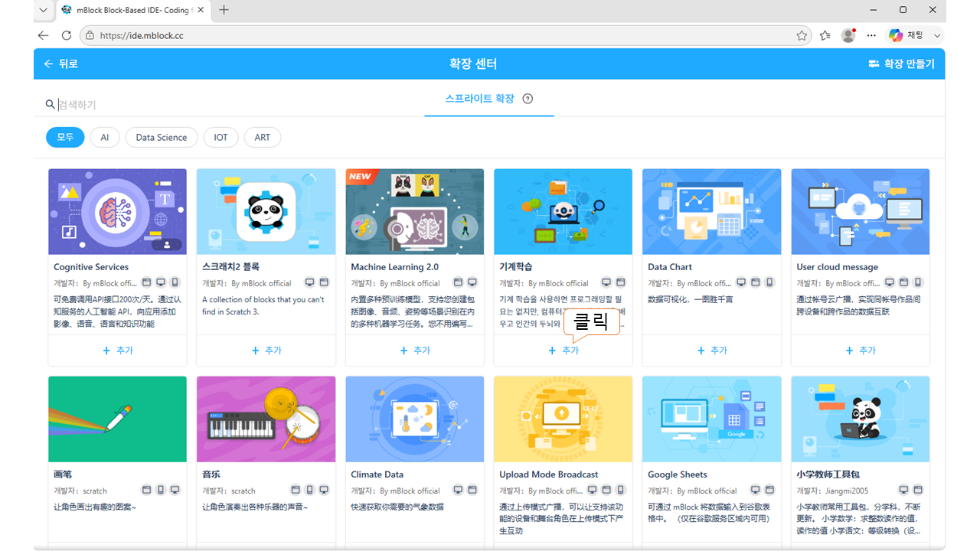
Task: Open the Climate Data thumbnail
Action: pos(414,419)
